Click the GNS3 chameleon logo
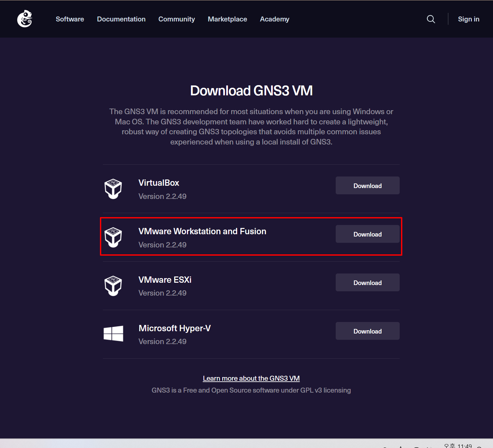The width and height of the screenshot is (493, 448). click(25, 19)
